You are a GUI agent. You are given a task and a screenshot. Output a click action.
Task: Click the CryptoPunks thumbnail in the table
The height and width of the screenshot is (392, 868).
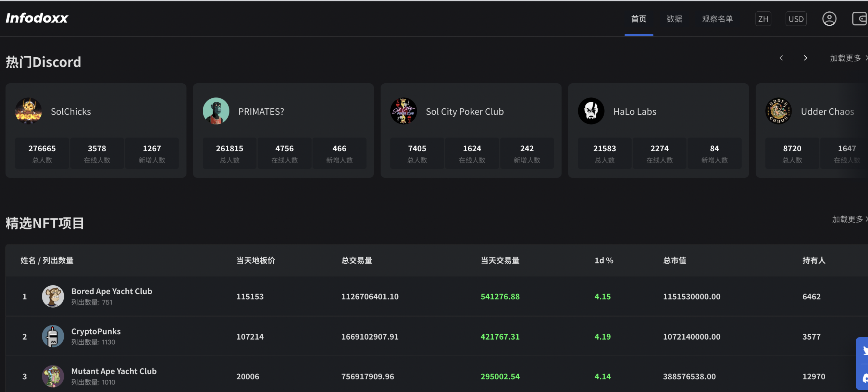coord(53,336)
